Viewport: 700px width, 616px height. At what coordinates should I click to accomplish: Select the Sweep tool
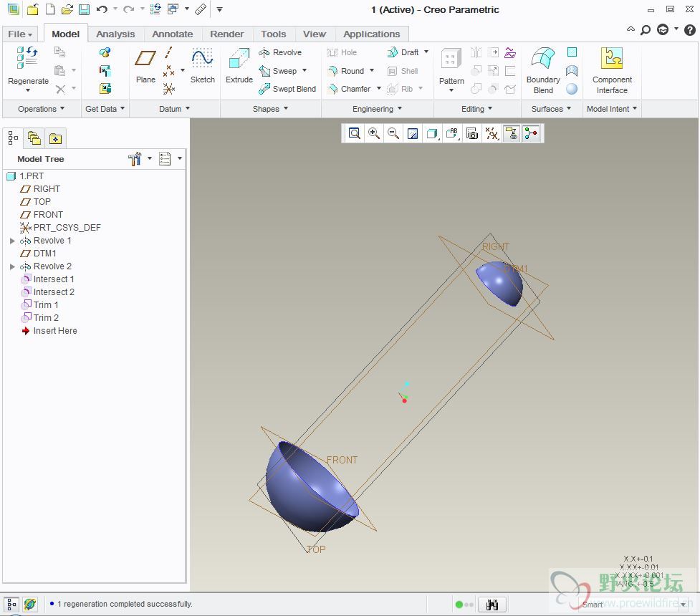[278, 71]
